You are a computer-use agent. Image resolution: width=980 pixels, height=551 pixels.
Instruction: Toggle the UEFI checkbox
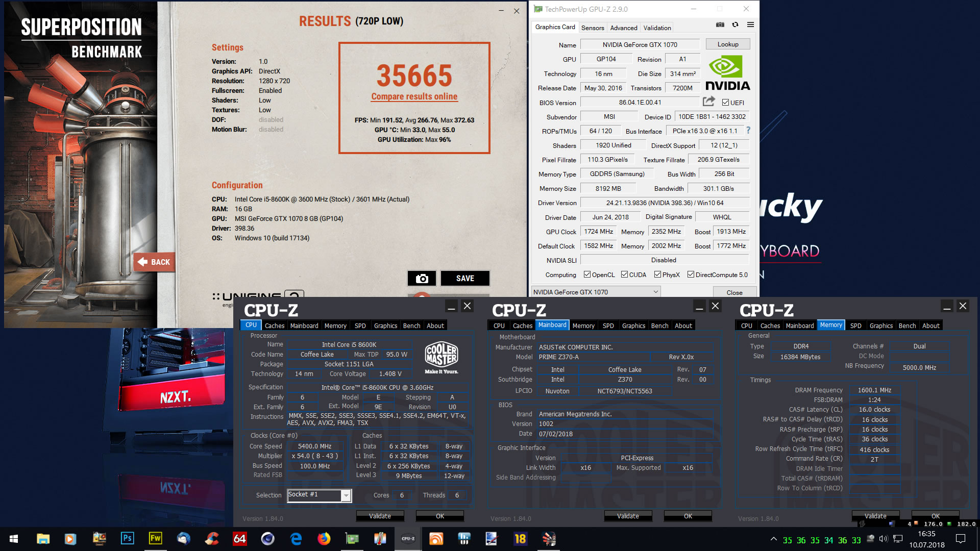pos(725,103)
